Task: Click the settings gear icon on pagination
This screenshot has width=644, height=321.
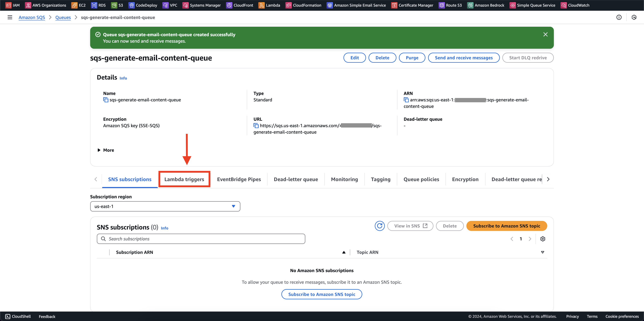Action: tap(543, 239)
